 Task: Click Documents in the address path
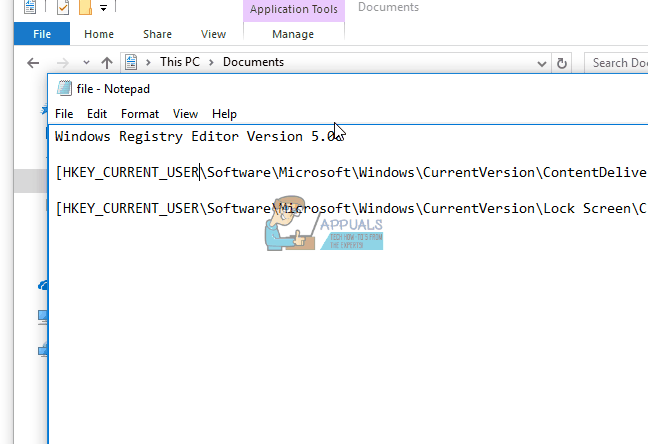coord(253,62)
